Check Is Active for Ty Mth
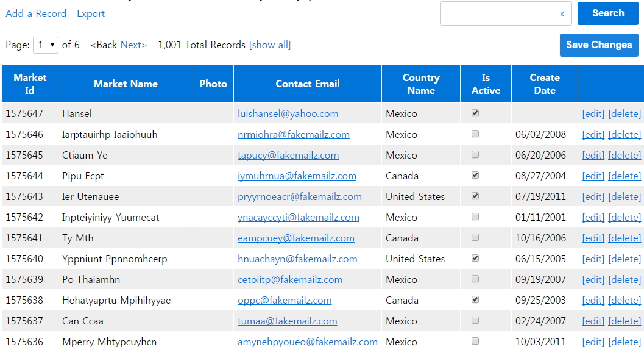This screenshot has height=347, width=644. coord(475,237)
